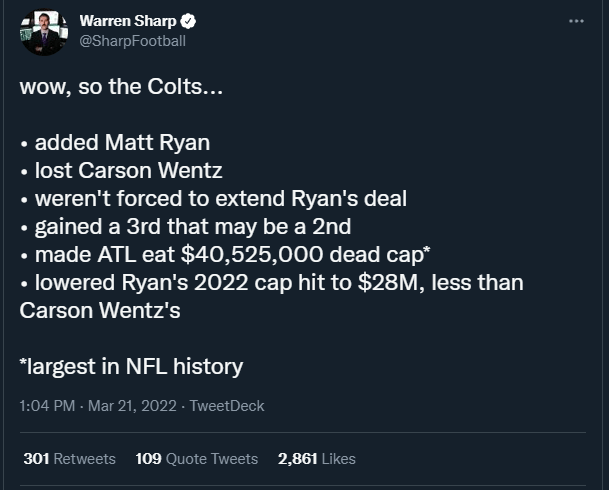Viewport: 609px width, 490px height.
Task: Click the 1:04 PM timestamp
Action: pyautogui.click(x=45, y=406)
